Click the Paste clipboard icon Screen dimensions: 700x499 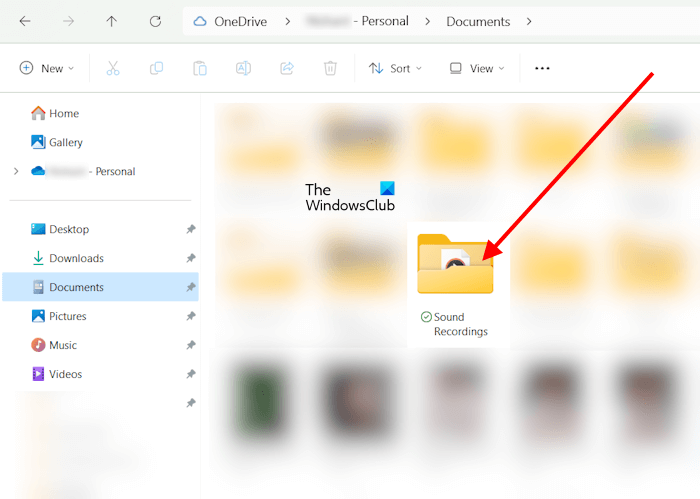coord(200,68)
